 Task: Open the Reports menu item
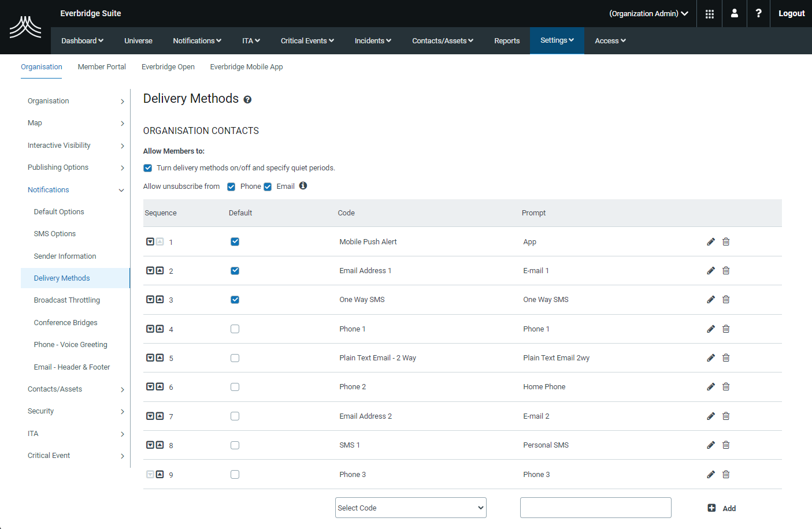[507, 40]
